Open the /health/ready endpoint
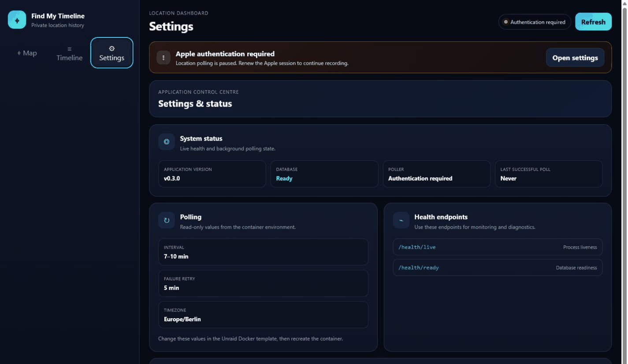628x364 pixels. click(498, 267)
